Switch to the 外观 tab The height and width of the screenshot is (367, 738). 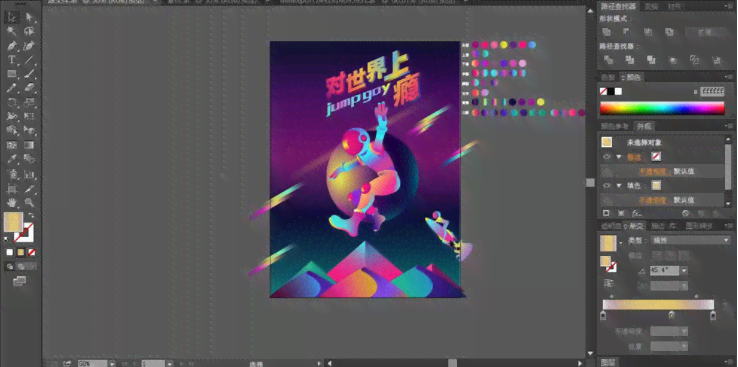click(643, 126)
